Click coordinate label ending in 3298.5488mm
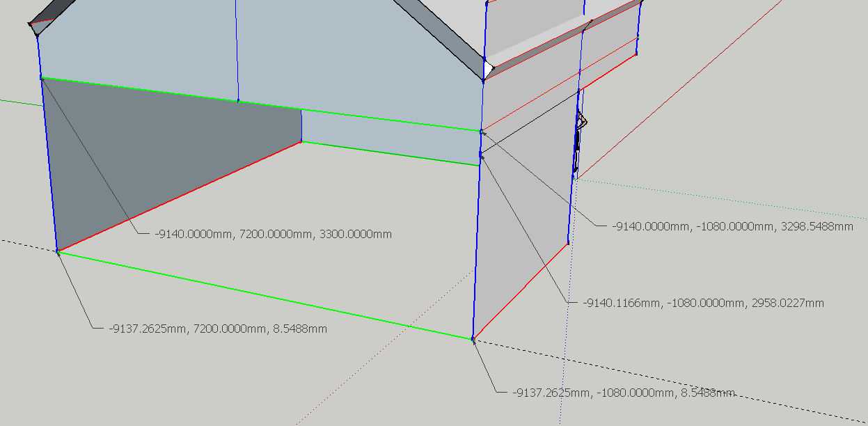The image size is (868, 426). coord(732,226)
